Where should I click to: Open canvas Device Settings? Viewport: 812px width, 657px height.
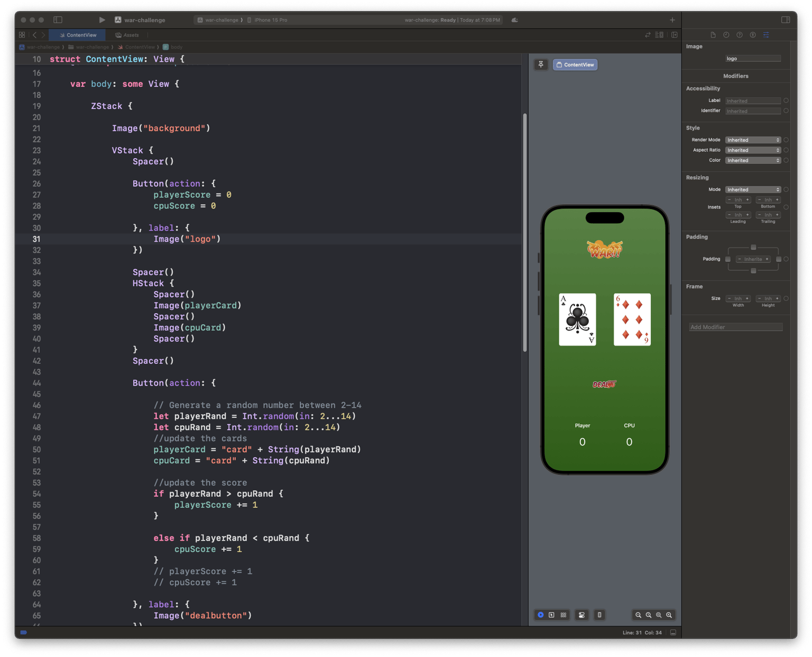click(x=582, y=615)
